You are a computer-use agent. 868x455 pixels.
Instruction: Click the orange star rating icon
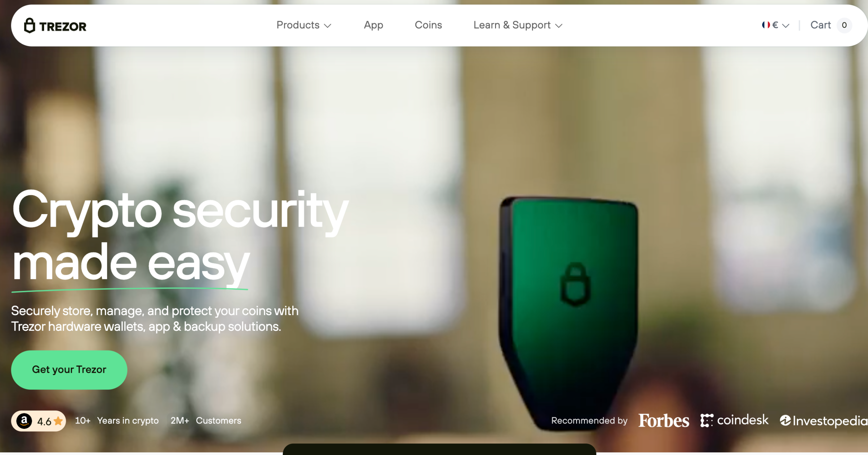[58, 421]
